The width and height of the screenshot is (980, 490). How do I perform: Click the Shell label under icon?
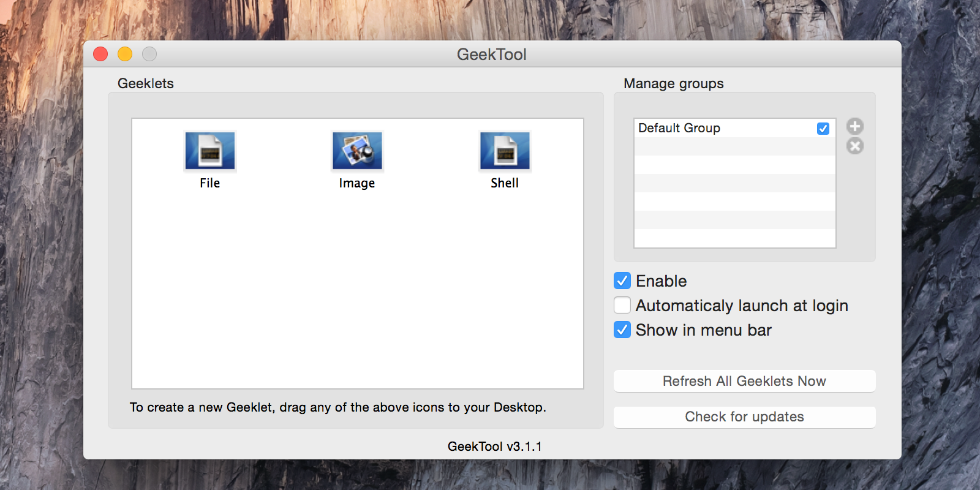click(x=505, y=183)
